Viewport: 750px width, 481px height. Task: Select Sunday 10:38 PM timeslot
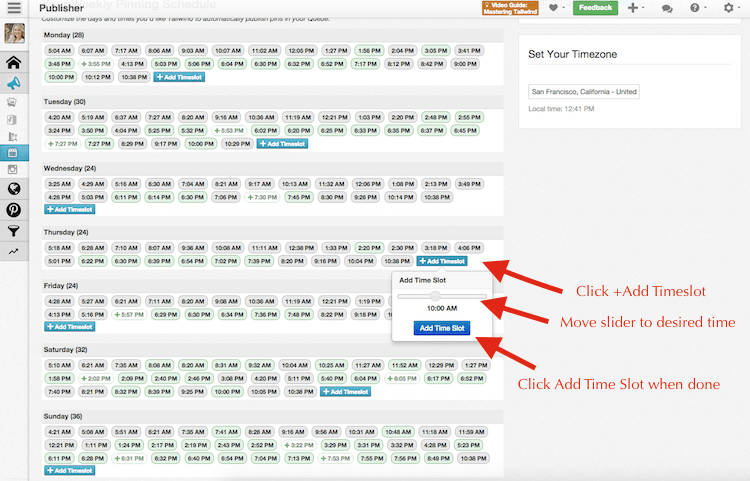tap(473, 458)
